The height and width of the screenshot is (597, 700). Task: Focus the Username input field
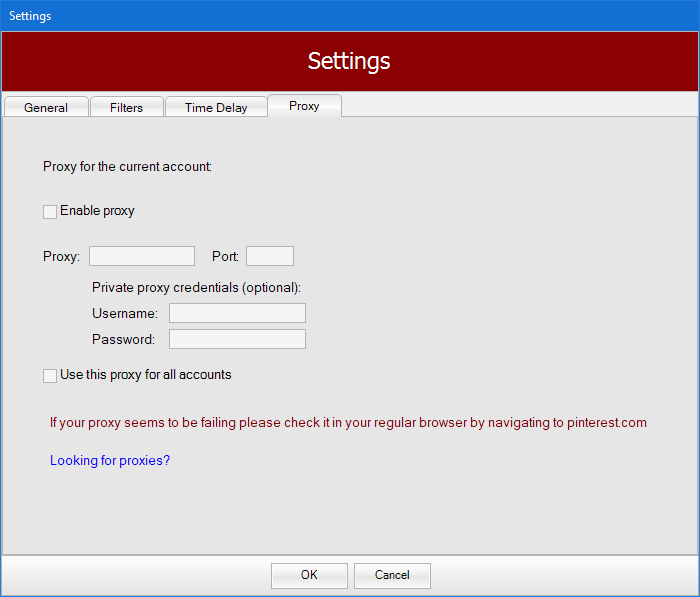click(238, 313)
